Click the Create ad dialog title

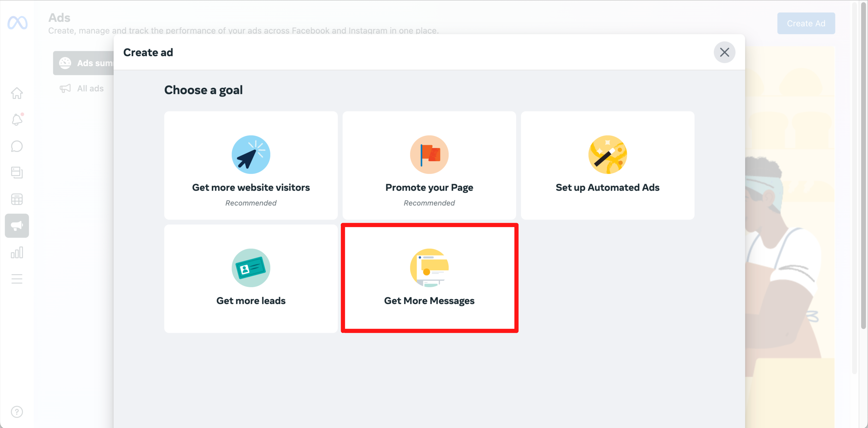click(148, 52)
